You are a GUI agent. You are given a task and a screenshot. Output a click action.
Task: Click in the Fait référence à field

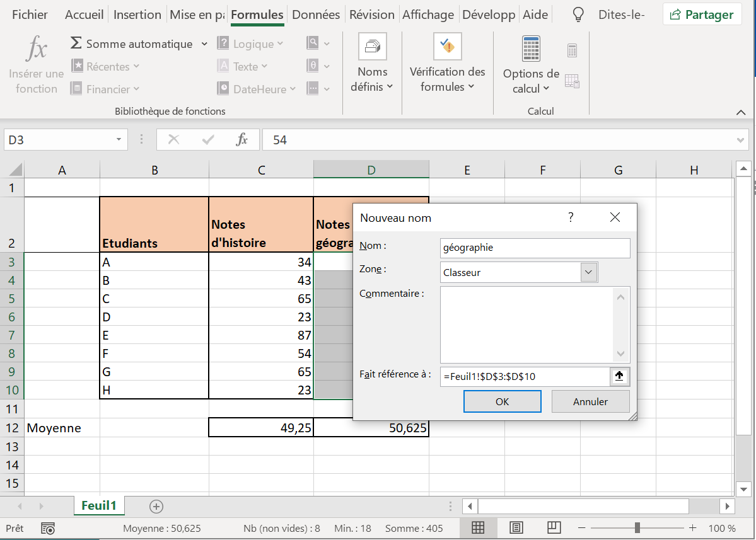tap(525, 376)
